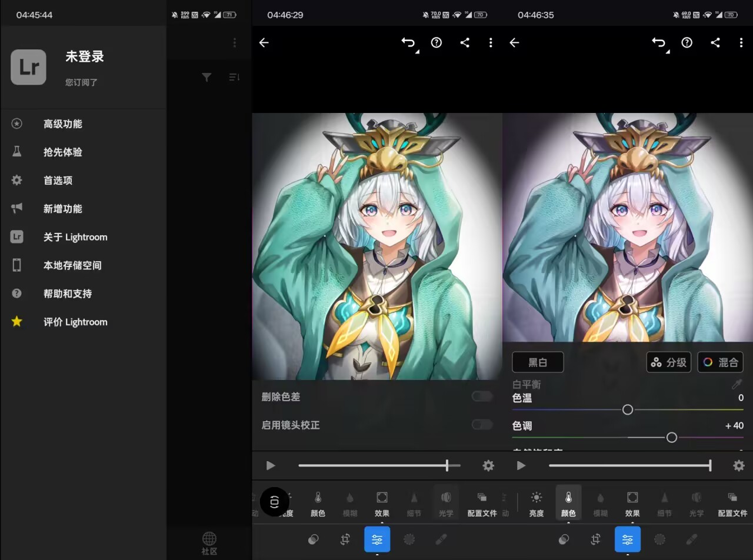This screenshot has width=753, height=560.
Task: Tap the 您订阅了 subscription status text
Action: (81, 82)
